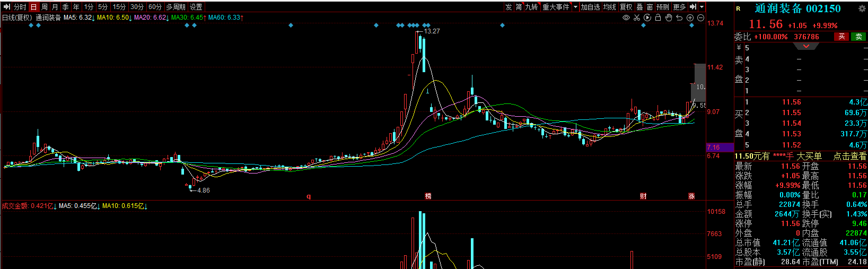Viewport: 868px width, 269px height.
Task: Switch to 分时 intraday chart
Action: (20, 7)
